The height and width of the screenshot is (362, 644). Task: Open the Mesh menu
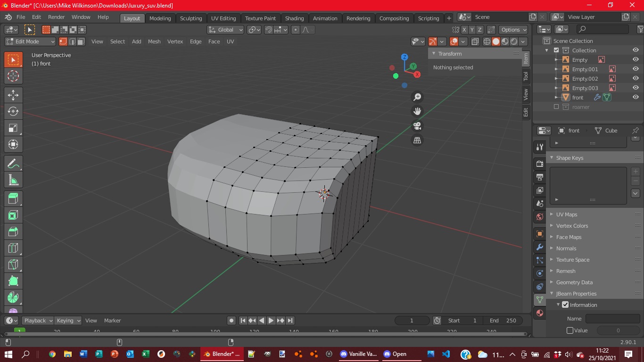[154, 41]
